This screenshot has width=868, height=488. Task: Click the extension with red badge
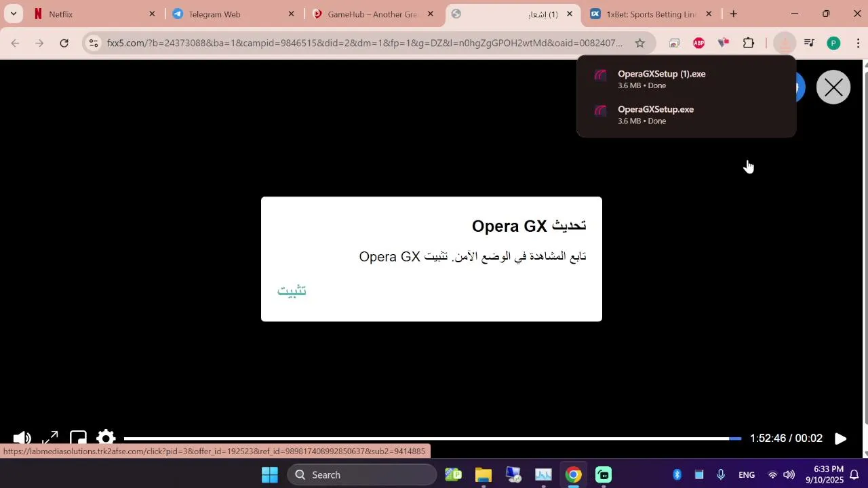click(724, 43)
